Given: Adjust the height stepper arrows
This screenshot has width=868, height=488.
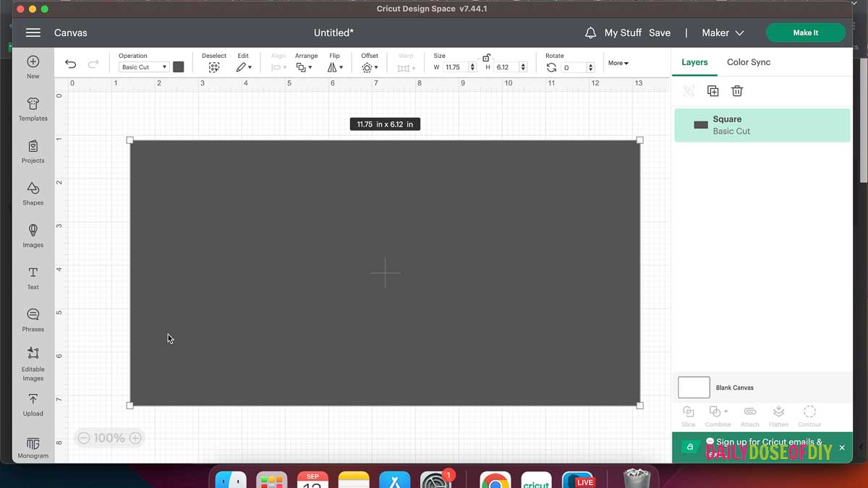Looking at the screenshot, I should 523,67.
